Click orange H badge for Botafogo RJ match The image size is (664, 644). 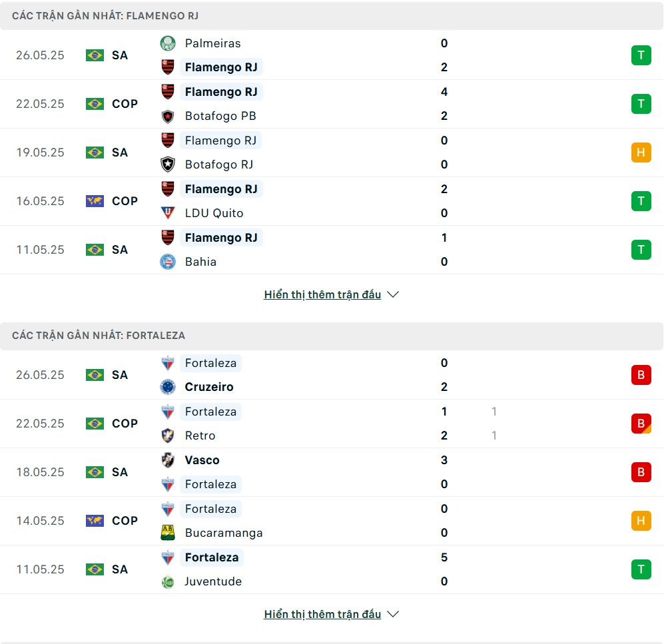(x=641, y=153)
